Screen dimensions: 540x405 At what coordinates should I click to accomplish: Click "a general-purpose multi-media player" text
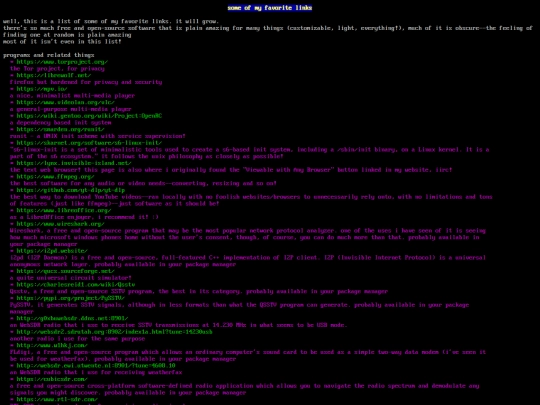tap(71, 109)
